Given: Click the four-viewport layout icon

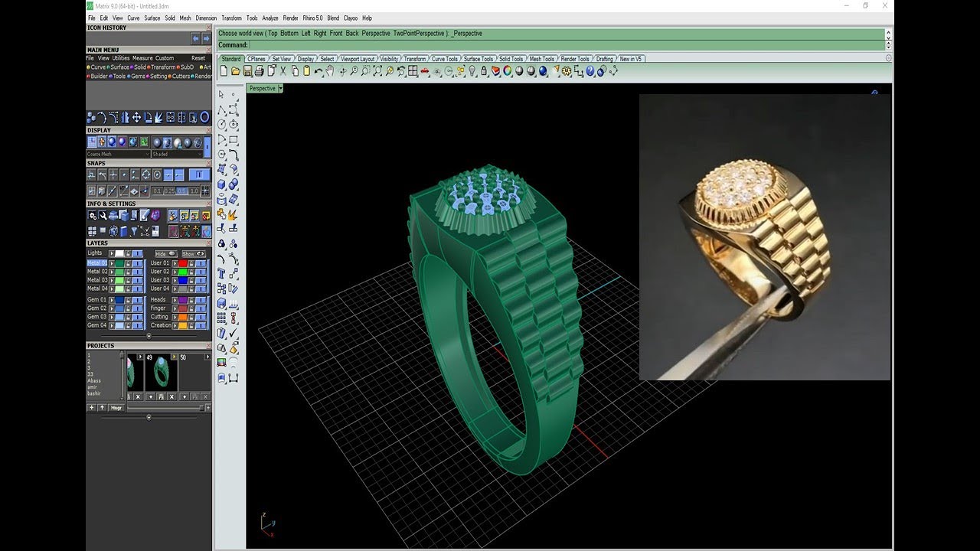Looking at the screenshot, I should coord(412,70).
